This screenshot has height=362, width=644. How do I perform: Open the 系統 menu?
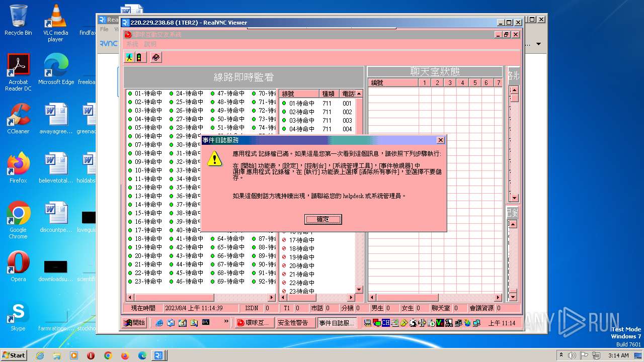[132, 44]
